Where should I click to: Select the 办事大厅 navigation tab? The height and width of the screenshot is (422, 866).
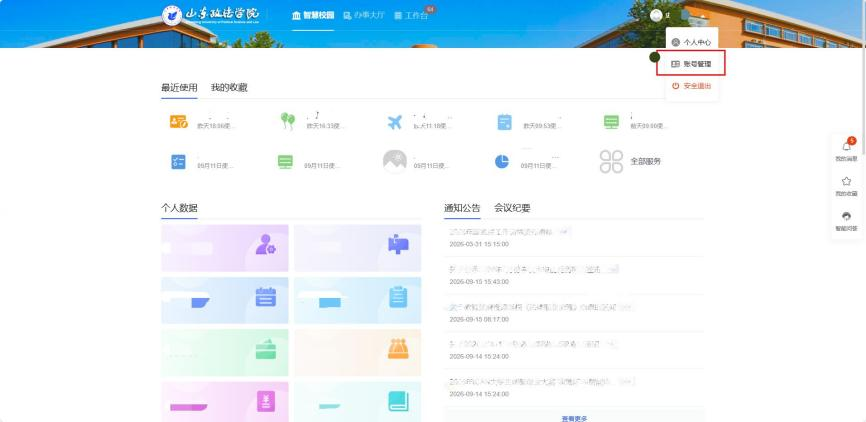[364, 15]
